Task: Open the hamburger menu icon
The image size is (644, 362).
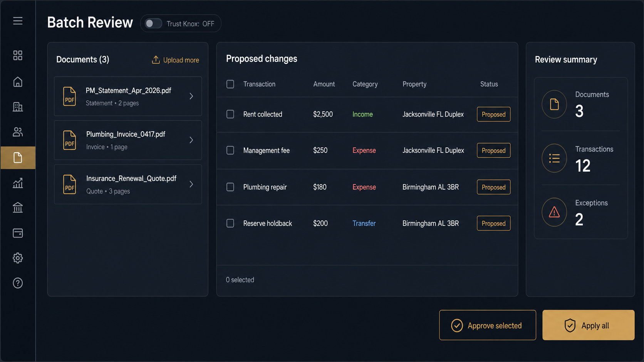Action: coord(18,21)
